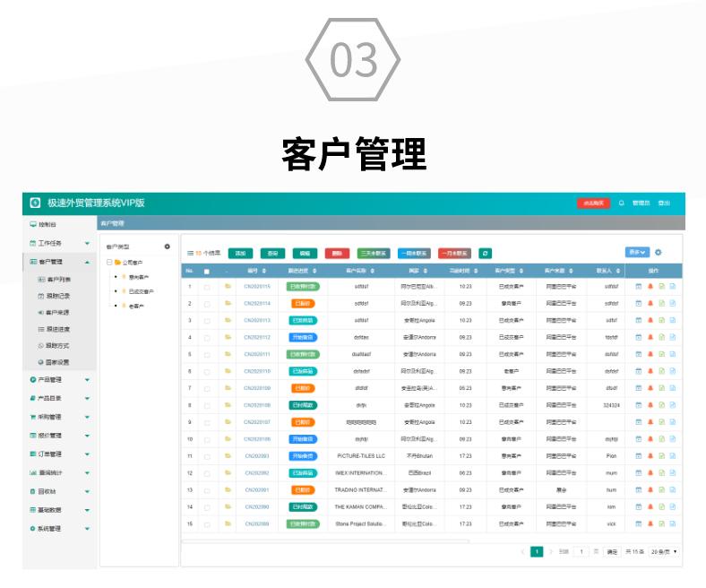The image size is (706, 588).
Task: Open customer link CN2020115
Action: coord(257,287)
